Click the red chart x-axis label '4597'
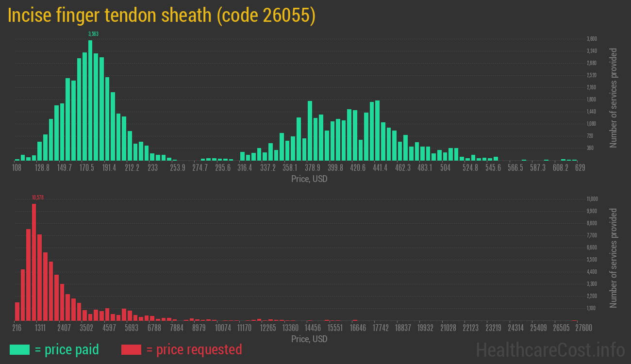Screen dimensions: 631x364 pos(109,328)
